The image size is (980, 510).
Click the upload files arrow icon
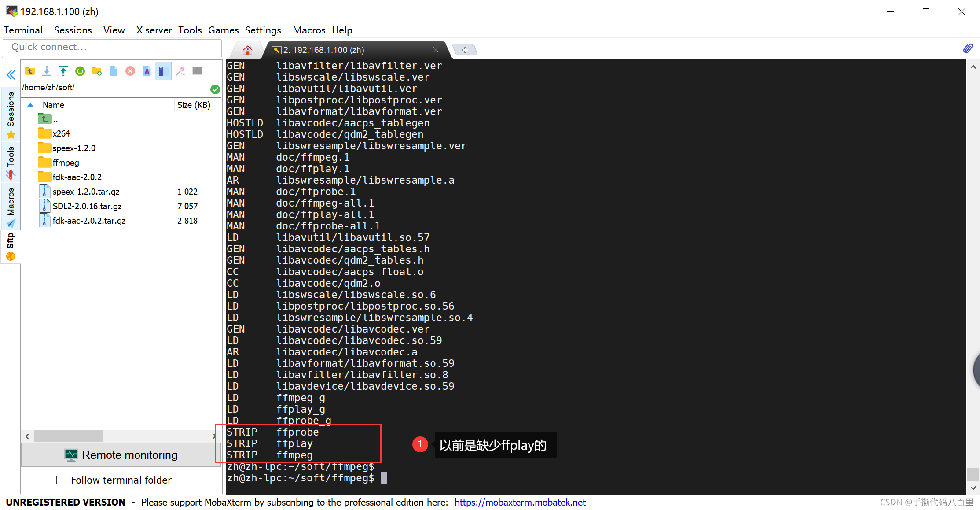coord(63,71)
